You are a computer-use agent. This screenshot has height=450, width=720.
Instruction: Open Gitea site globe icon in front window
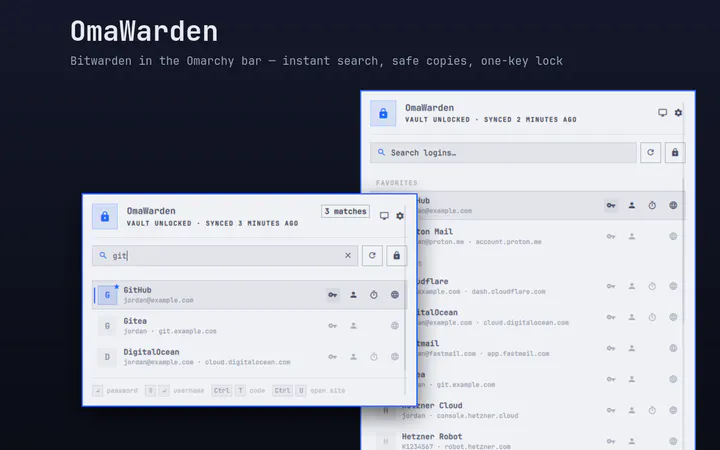tap(394, 326)
